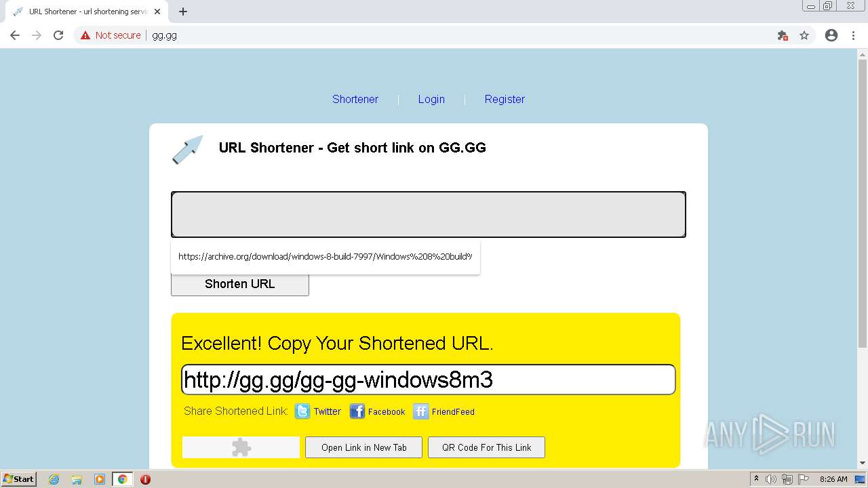Screen dimensions: 868x488
Task: Open the Opera icon in taskbar
Action: click(x=145, y=479)
